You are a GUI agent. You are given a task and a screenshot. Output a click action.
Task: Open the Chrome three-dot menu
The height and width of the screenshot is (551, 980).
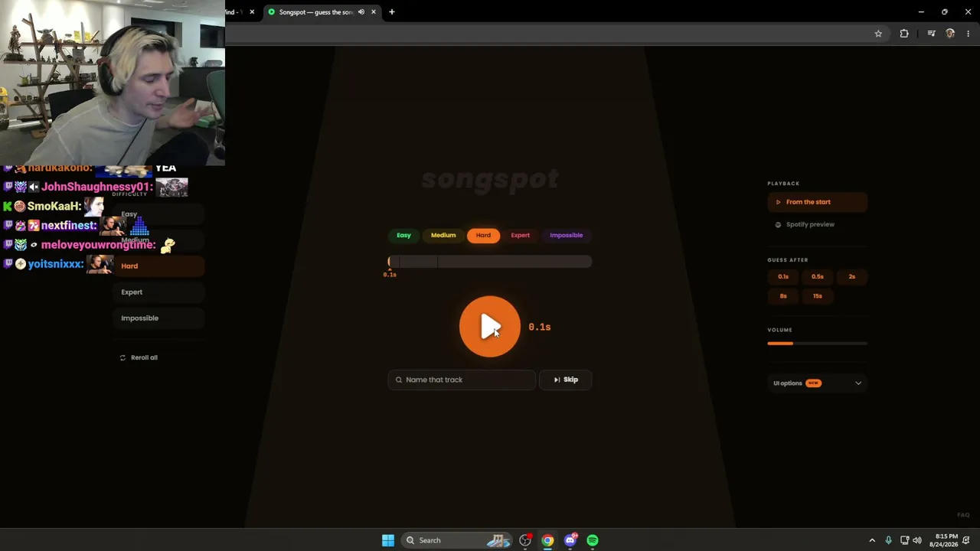pos(969,34)
